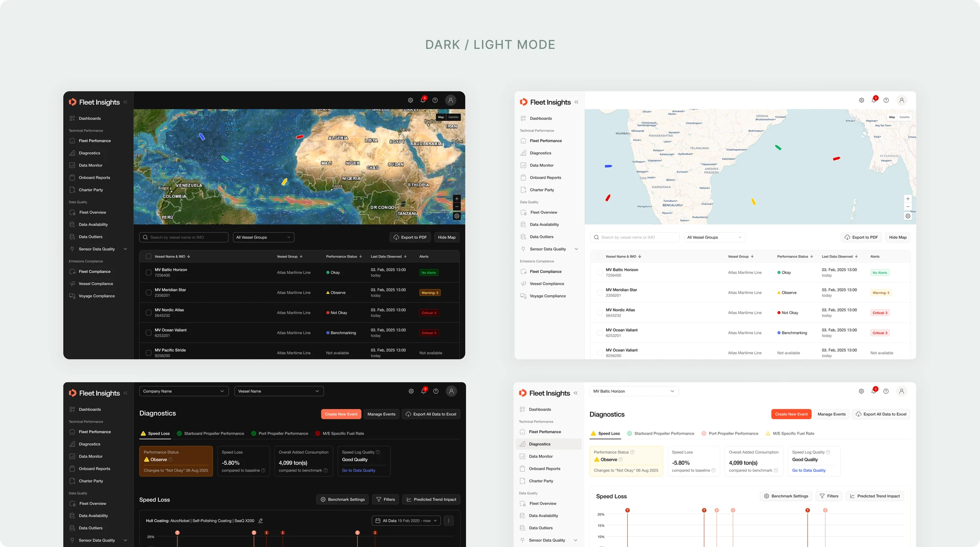Open Benchmark Settings in dark diagnostics
Screen dimensions: 980x547
click(x=343, y=500)
